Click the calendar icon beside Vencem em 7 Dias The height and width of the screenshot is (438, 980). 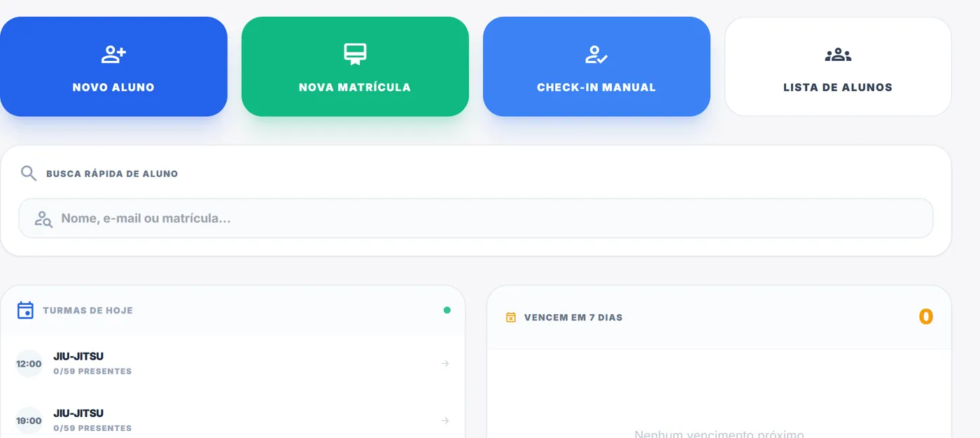(x=511, y=317)
